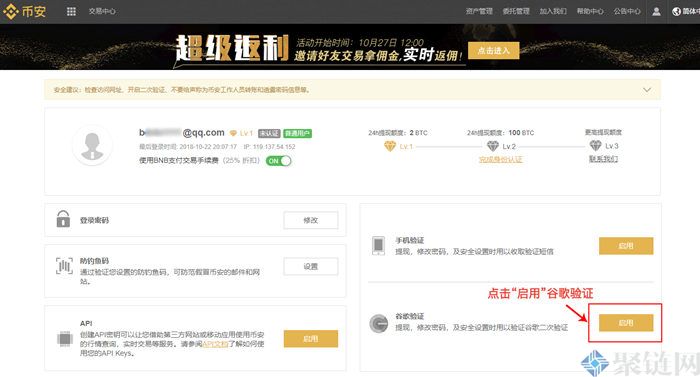
Task: Click the @qq.com account email text
Action: click(x=182, y=133)
